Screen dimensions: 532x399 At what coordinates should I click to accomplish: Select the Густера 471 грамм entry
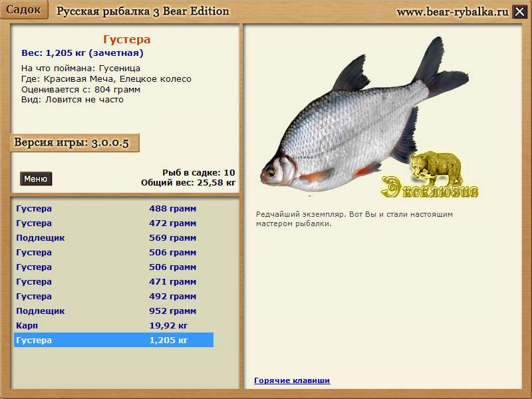tap(113, 282)
